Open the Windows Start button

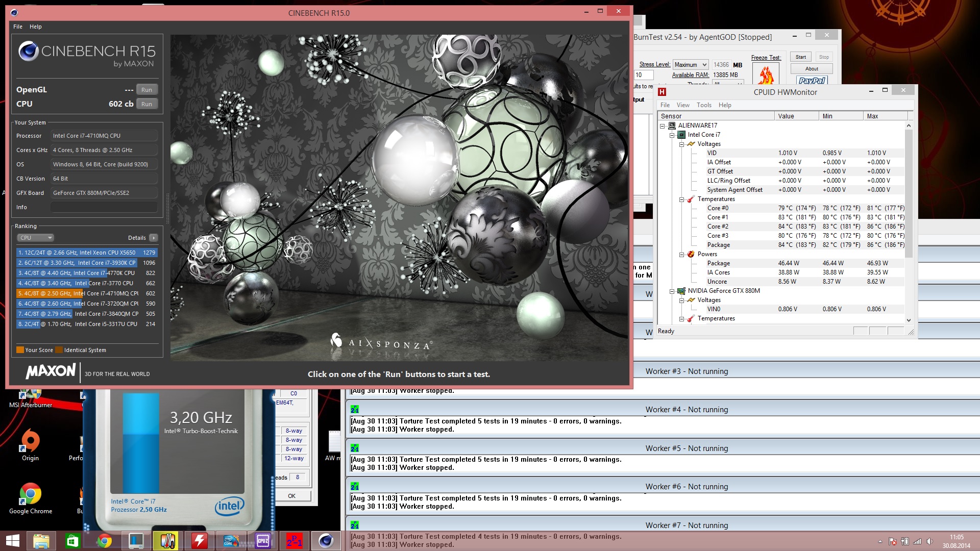[12, 541]
